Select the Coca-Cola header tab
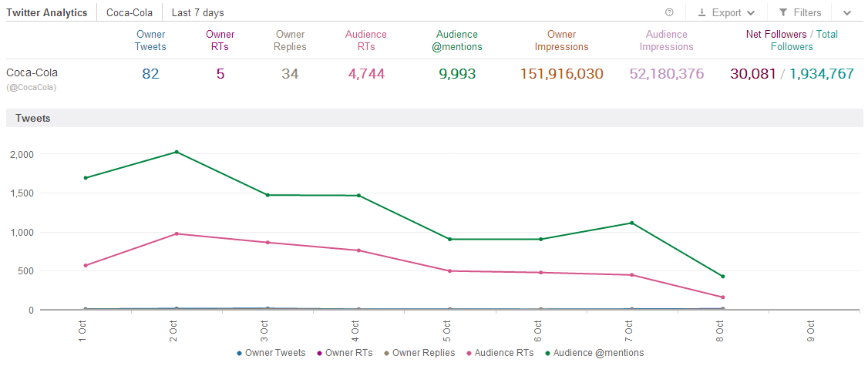The height and width of the screenshot is (366, 868). [130, 12]
